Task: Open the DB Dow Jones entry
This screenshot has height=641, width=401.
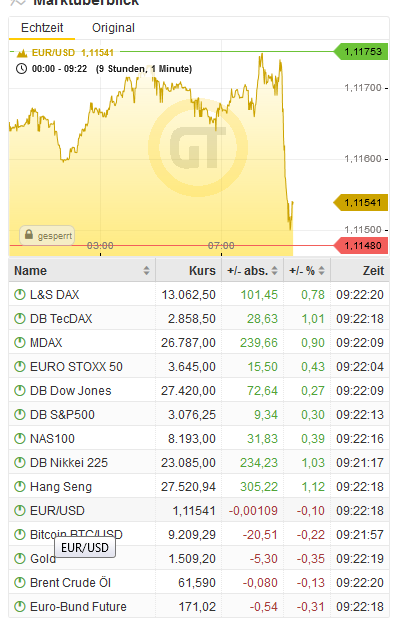Action: tap(70, 391)
